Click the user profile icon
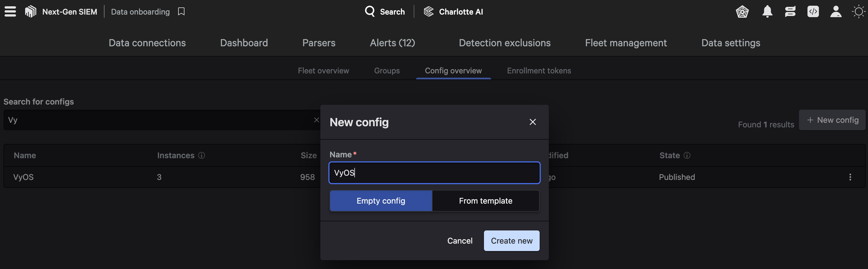Viewport: 868px width, 269px height. tap(836, 11)
